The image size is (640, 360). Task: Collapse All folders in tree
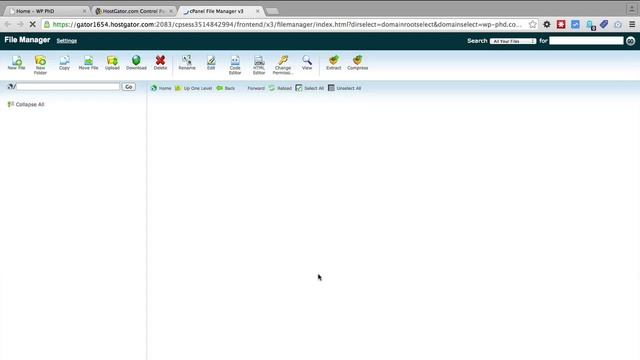tap(26, 104)
